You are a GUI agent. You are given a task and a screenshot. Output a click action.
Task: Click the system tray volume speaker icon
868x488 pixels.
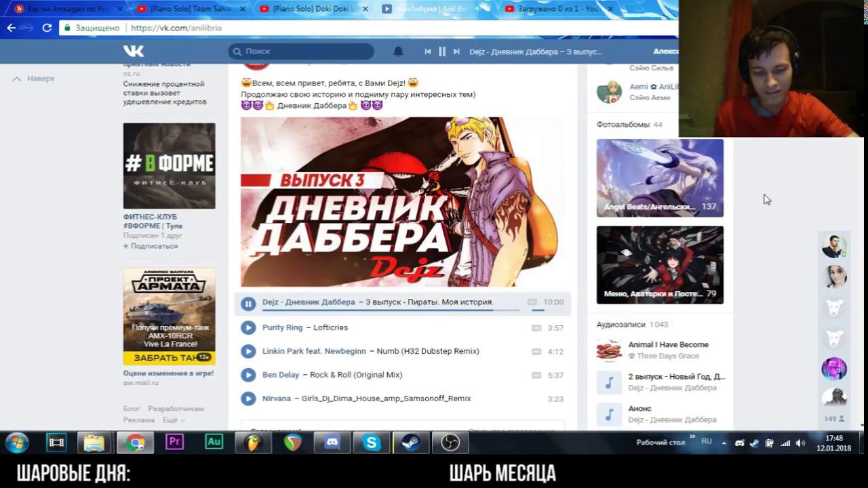click(800, 443)
